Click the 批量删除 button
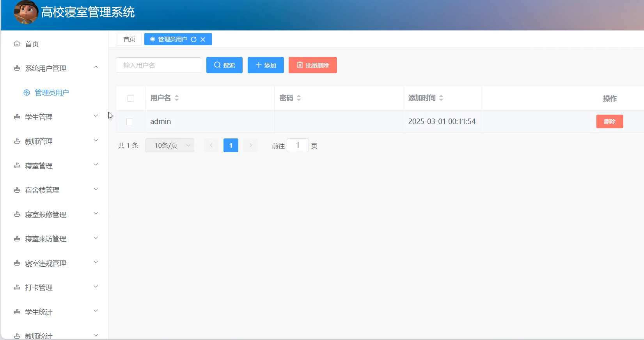The height and width of the screenshot is (340, 644). (x=312, y=65)
